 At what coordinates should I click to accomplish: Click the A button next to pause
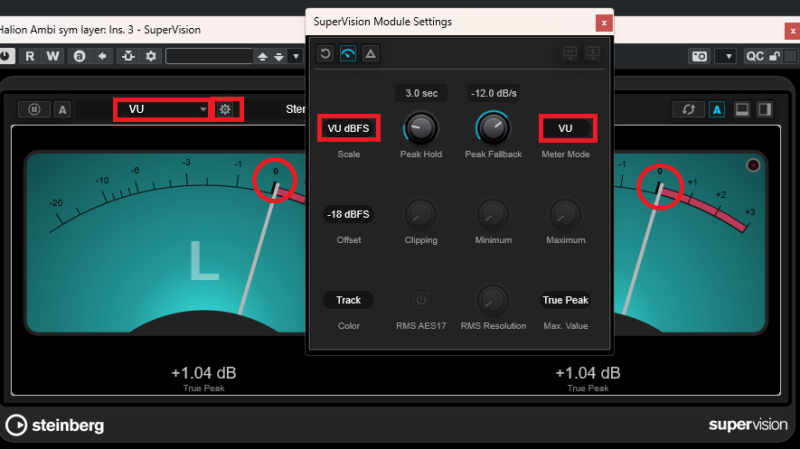point(62,109)
